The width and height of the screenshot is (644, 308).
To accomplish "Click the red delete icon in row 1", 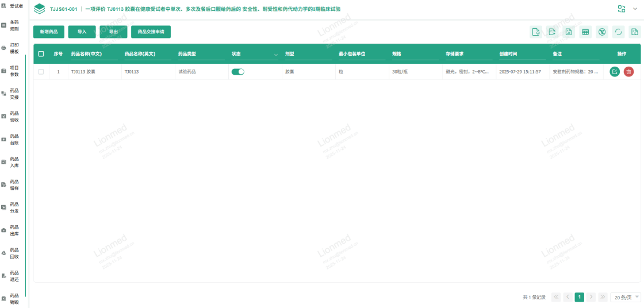I will 628,72.
